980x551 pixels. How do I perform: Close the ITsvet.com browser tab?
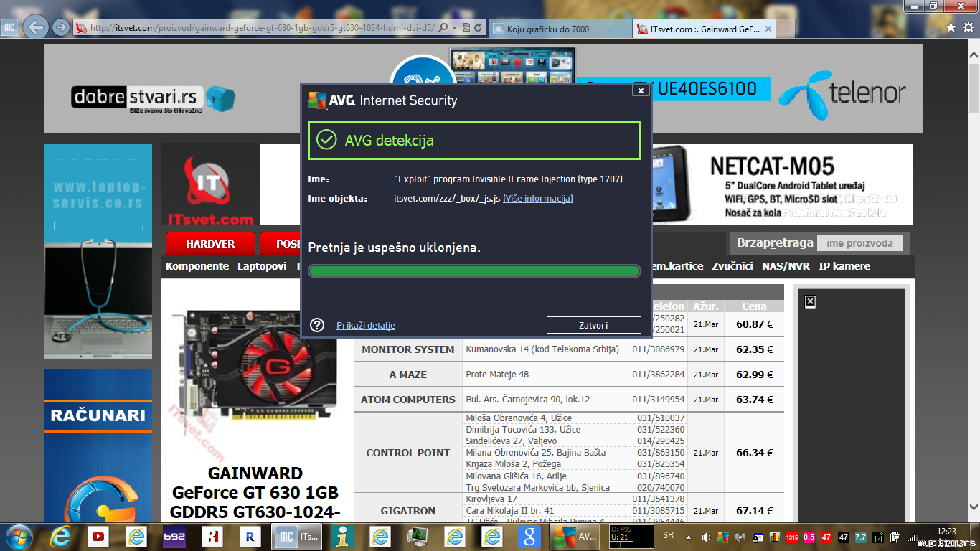768,29
